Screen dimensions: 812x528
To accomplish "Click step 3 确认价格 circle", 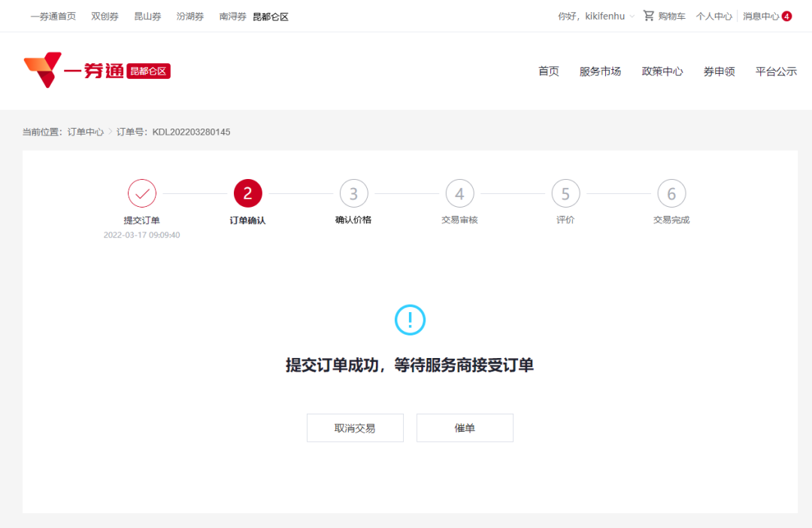I will (354, 193).
